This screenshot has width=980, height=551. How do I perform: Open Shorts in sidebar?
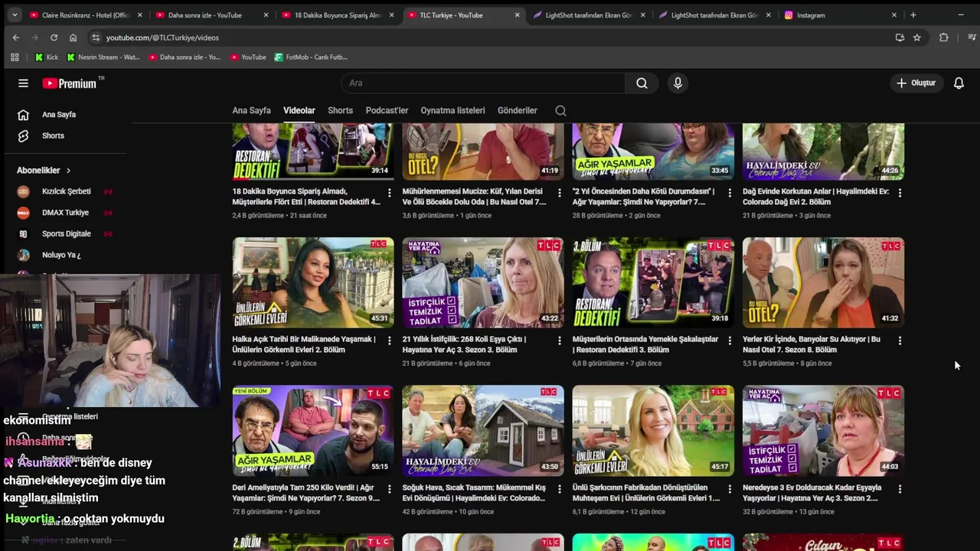tap(53, 135)
